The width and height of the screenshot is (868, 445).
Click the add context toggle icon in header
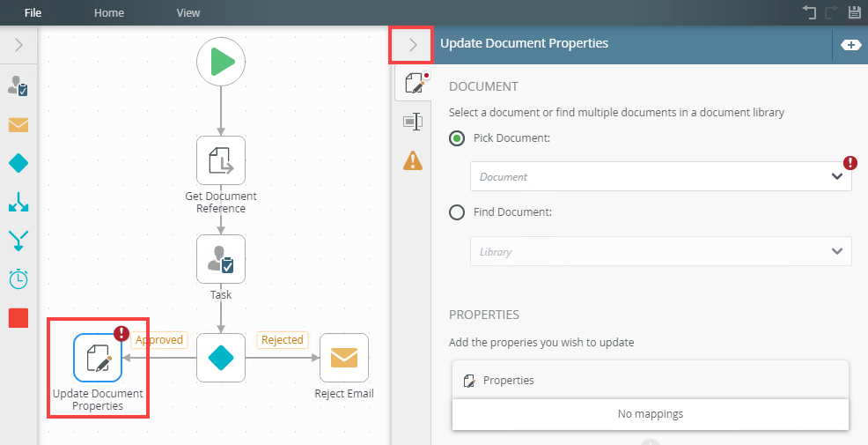pyautogui.click(x=850, y=45)
